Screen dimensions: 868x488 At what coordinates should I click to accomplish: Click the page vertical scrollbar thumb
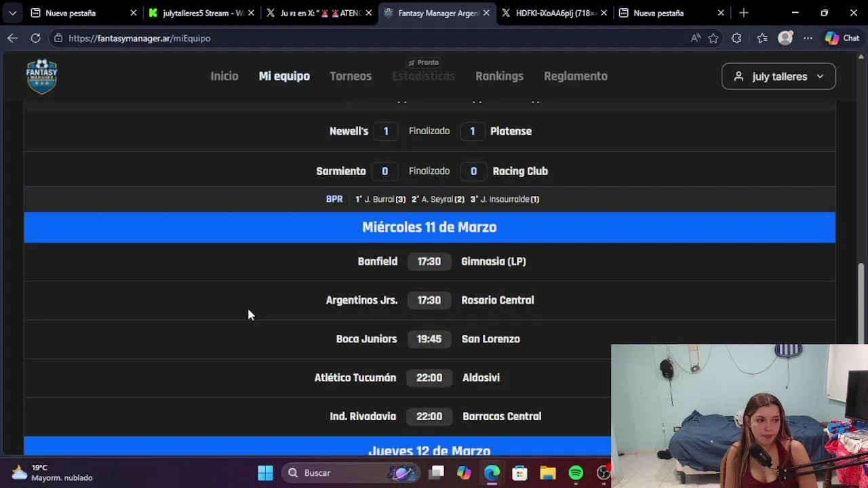862,303
